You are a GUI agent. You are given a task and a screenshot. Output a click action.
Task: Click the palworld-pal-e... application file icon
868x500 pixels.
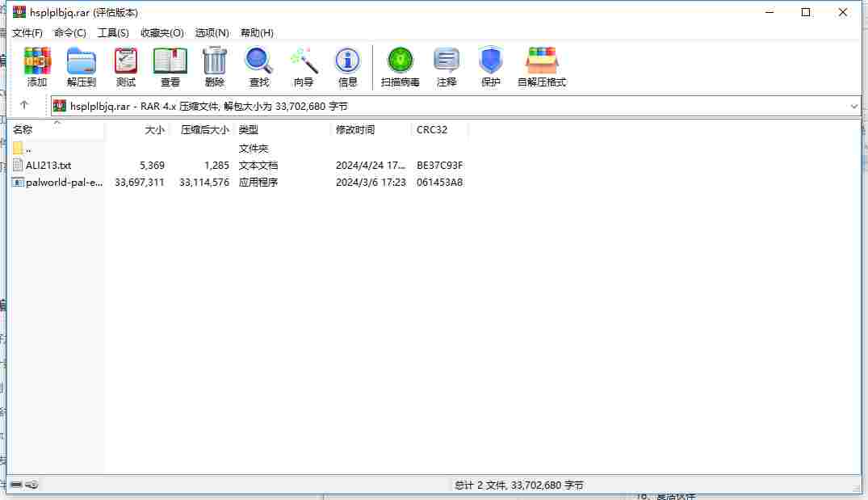18,183
